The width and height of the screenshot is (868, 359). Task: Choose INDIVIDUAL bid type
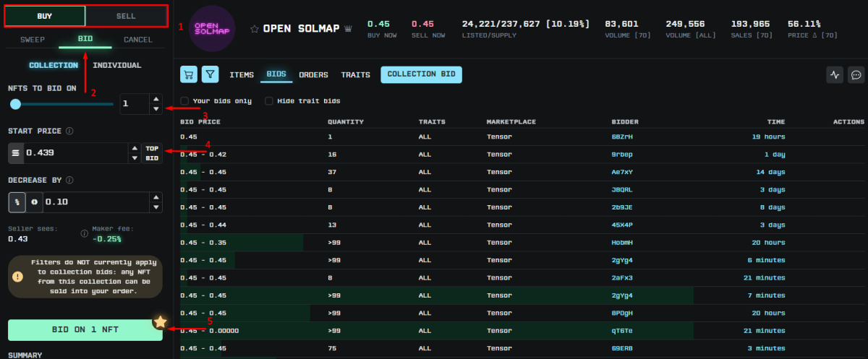pyautogui.click(x=117, y=65)
